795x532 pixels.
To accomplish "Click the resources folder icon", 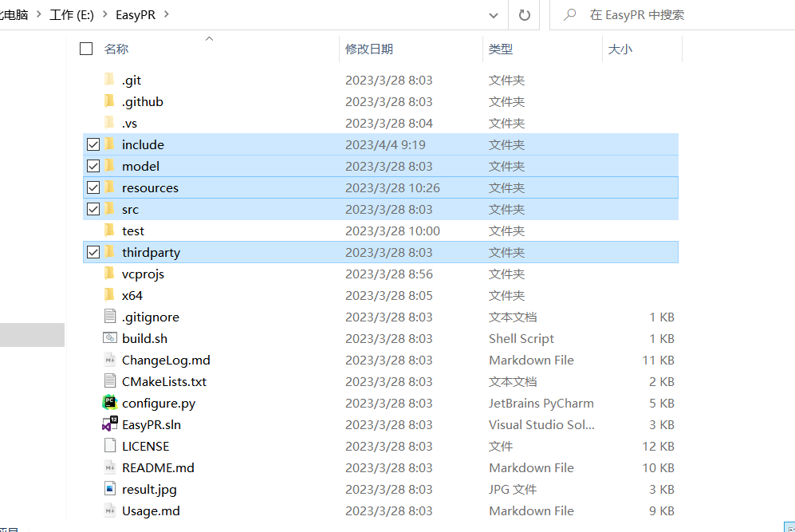I will click(109, 187).
